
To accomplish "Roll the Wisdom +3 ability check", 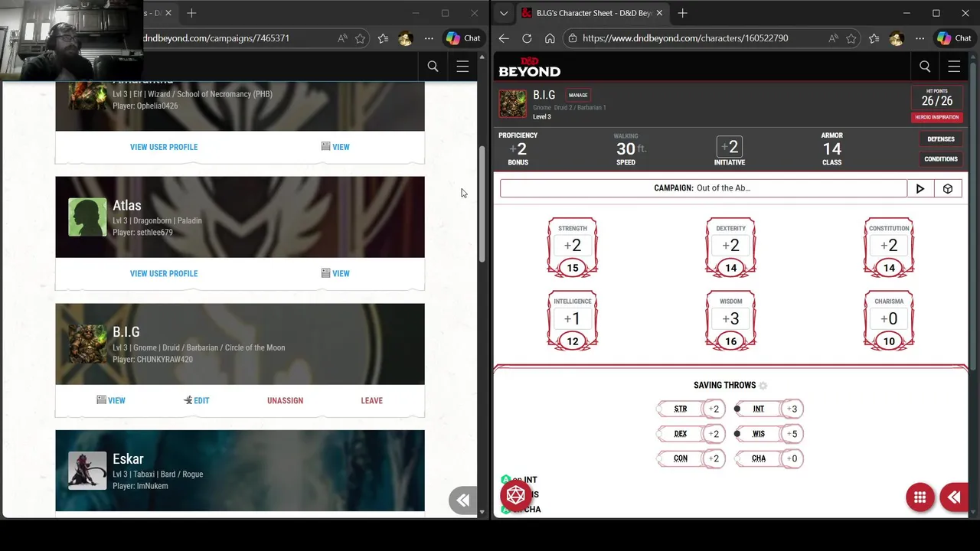I will pyautogui.click(x=731, y=319).
